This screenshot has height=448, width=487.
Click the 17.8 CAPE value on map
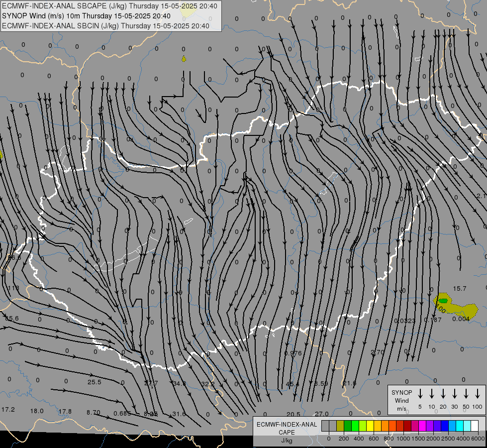65,412
